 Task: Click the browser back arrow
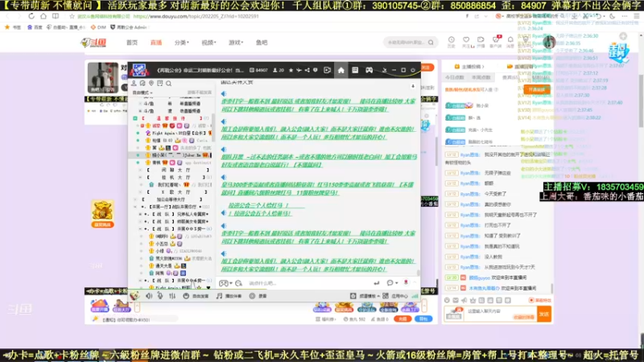pyautogui.click(x=7, y=16)
